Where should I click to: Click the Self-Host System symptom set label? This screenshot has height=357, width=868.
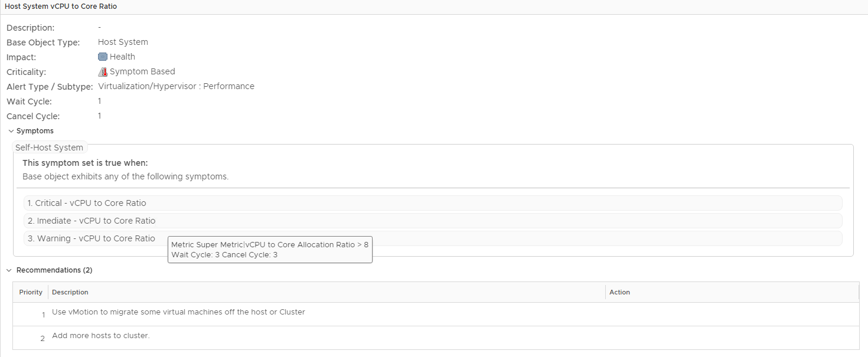click(x=49, y=148)
